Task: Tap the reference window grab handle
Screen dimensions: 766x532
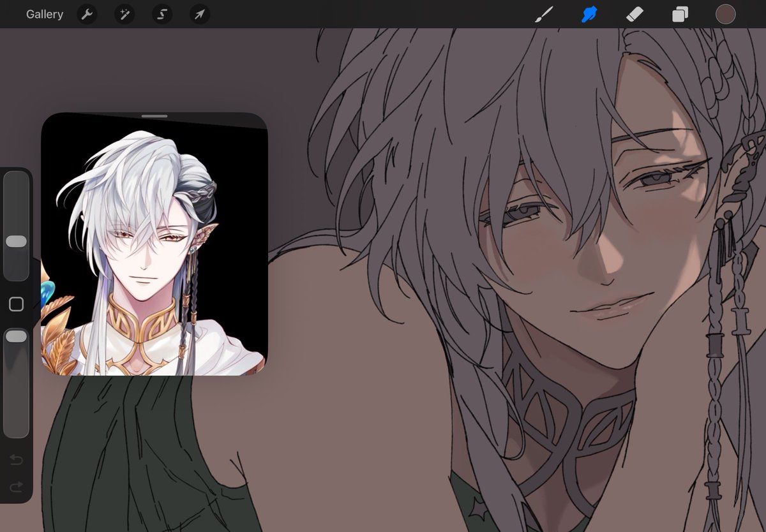Action: [x=154, y=116]
